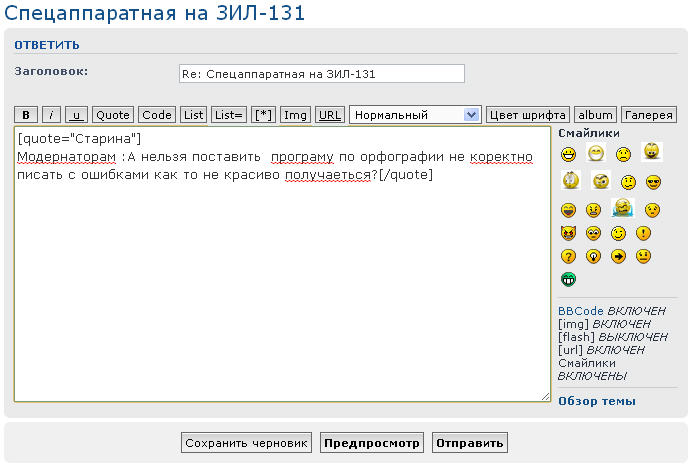Insert the plain slight-smile smiley

tap(628, 182)
